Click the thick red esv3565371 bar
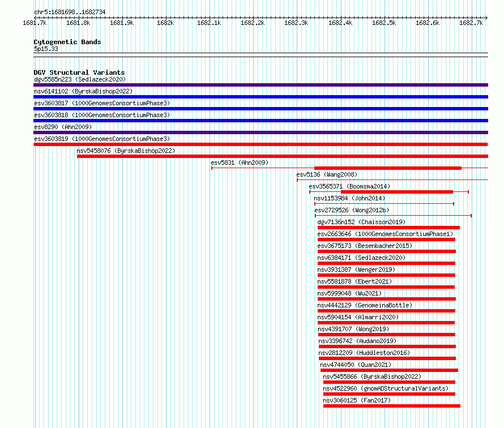This screenshot has height=428, width=504. click(x=397, y=192)
